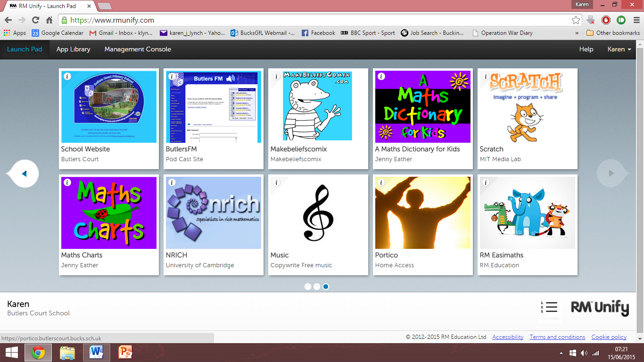Screen dimensions: 644x362
Task: Open the Management Console tab
Action: (138, 49)
